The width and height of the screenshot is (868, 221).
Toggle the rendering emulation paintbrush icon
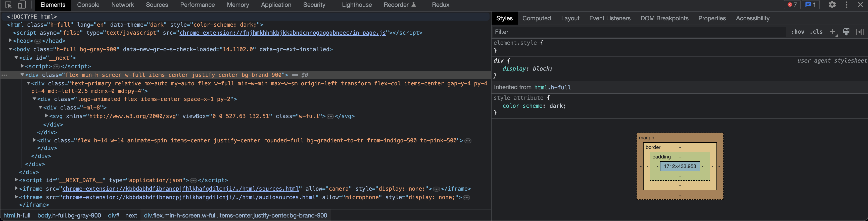coord(846,32)
